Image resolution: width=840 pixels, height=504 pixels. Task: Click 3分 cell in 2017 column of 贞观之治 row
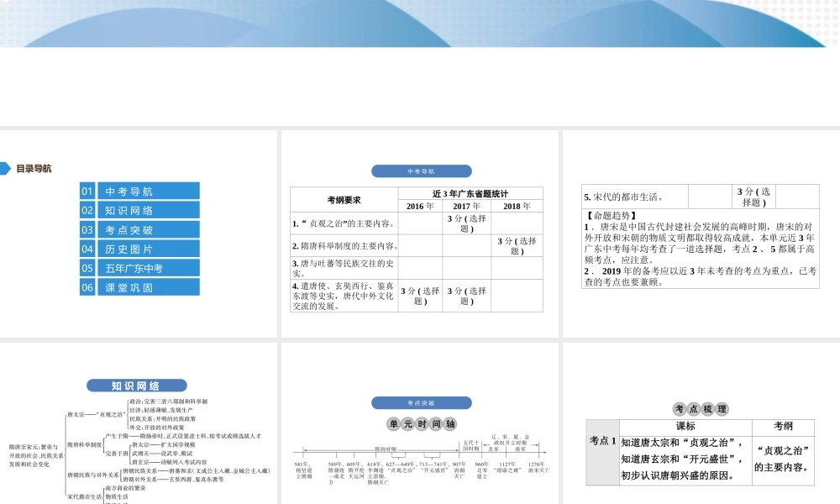click(466, 223)
